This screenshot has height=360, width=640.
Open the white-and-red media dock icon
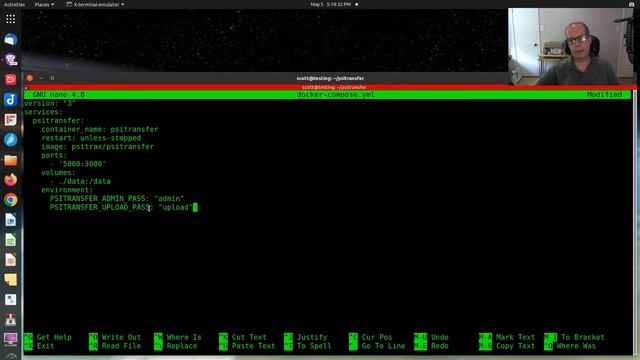11,120
